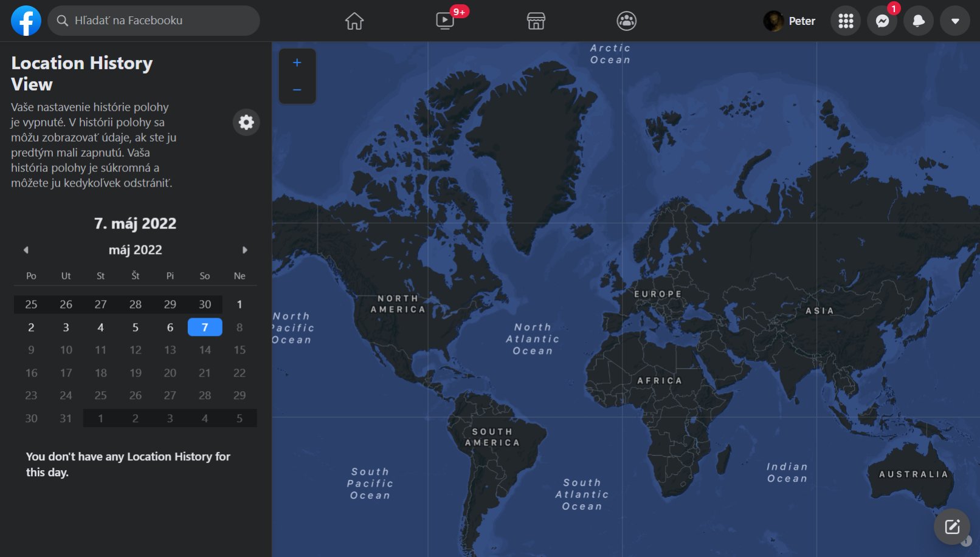This screenshot has height=557, width=980.
Task: Pick June 3 in the bottom calendar row
Action: [x=170, y=419]
